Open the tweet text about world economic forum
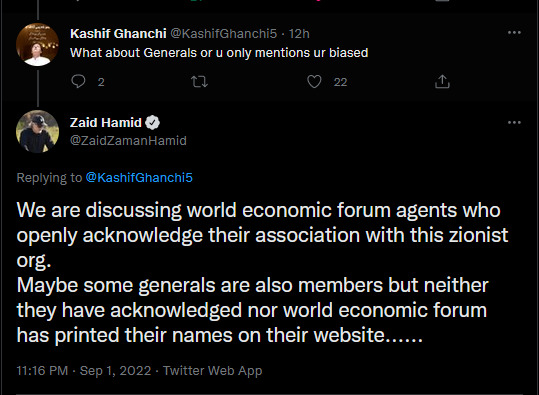The height and width of the screenshot is (395, 539). (x=262, y=272)
